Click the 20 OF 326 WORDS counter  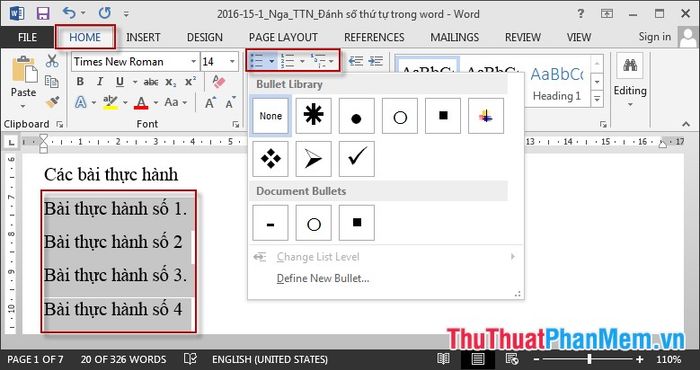click(123, 359)
